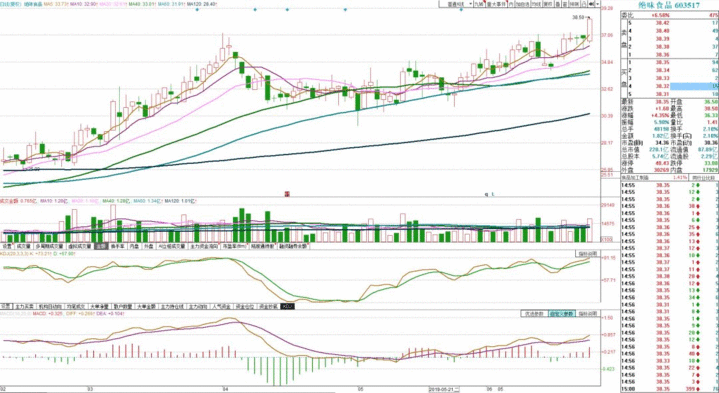Click the 内 button in top toolbar

[x=511, y=3]
